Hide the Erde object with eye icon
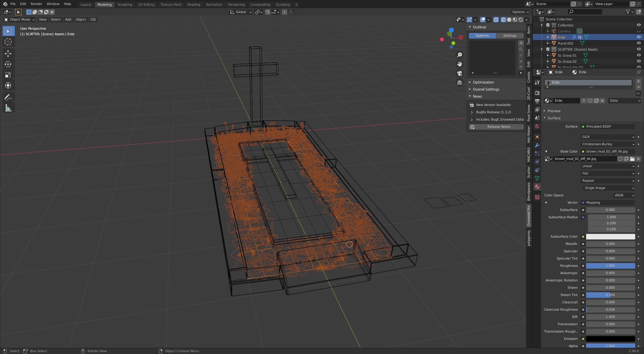This screenshot has width=644, height=354. [639, 37]
